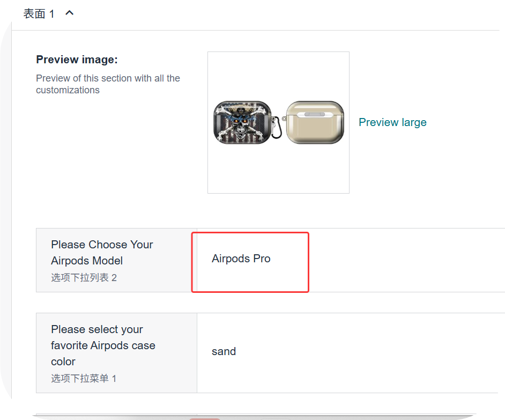Select the sand case color value
Screen dimensions: 505x420
tap(224, 351)
